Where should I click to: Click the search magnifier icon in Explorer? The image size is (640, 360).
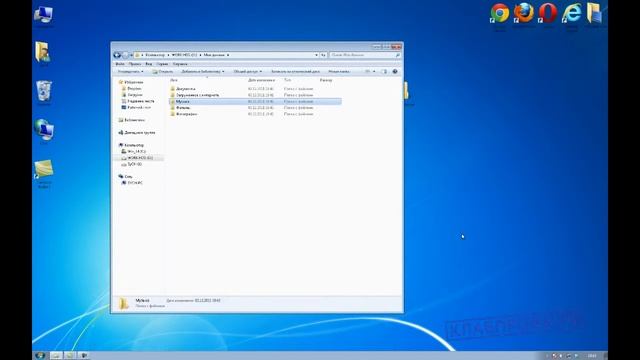(x=398, y=55)
